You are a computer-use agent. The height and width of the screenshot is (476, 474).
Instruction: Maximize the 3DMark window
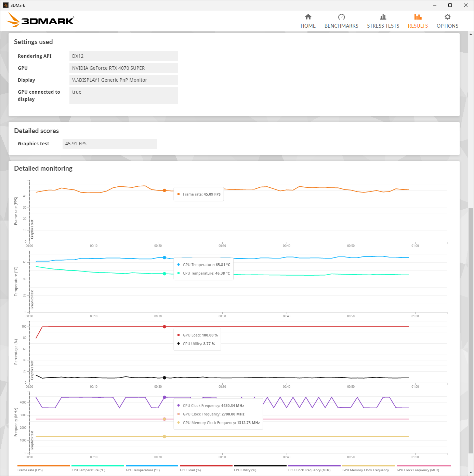450,5
